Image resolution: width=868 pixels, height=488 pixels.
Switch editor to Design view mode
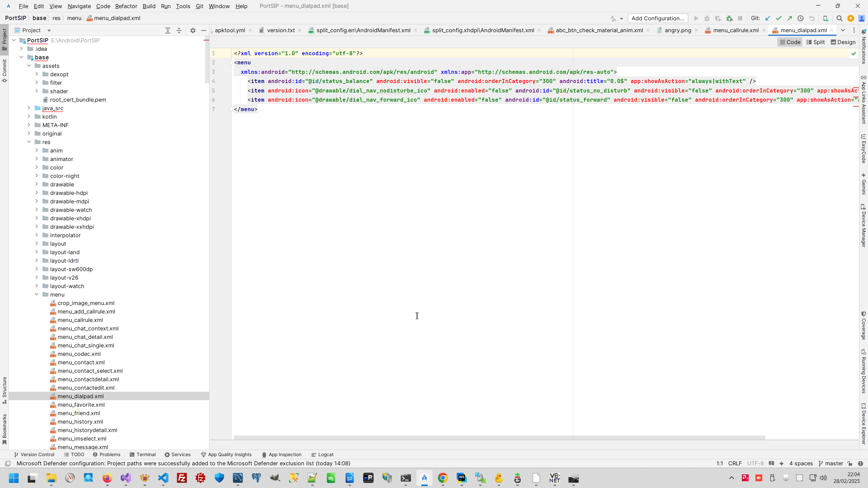click(843, 42)
